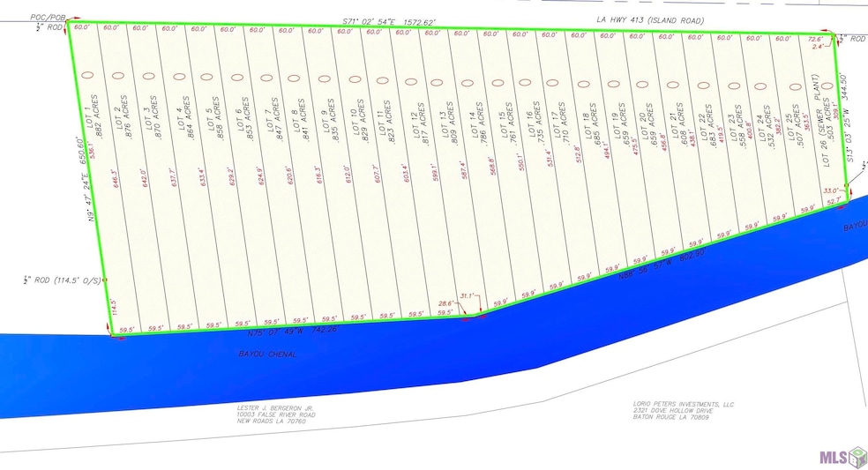The height and width of the screenshot is (470, 868).
Task: Select the red oval marker in Lot 11
Action: tap(382, 80)
